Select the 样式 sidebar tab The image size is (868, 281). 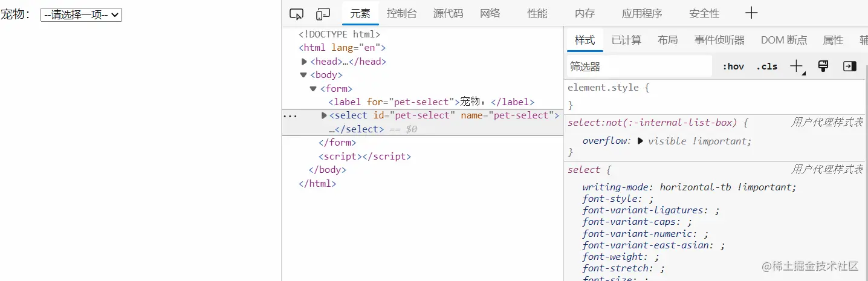pyautogui.click(x=585, y=40)
